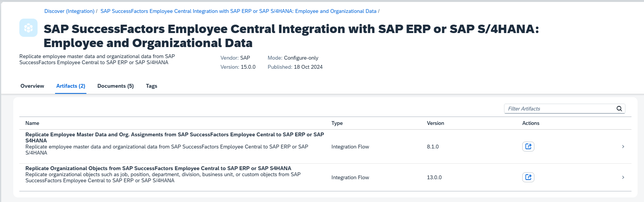Viewport: 644px width, 202px height.
Task: Open Replicate Employee Master Data and Org. Assignments
Action: 174,137
